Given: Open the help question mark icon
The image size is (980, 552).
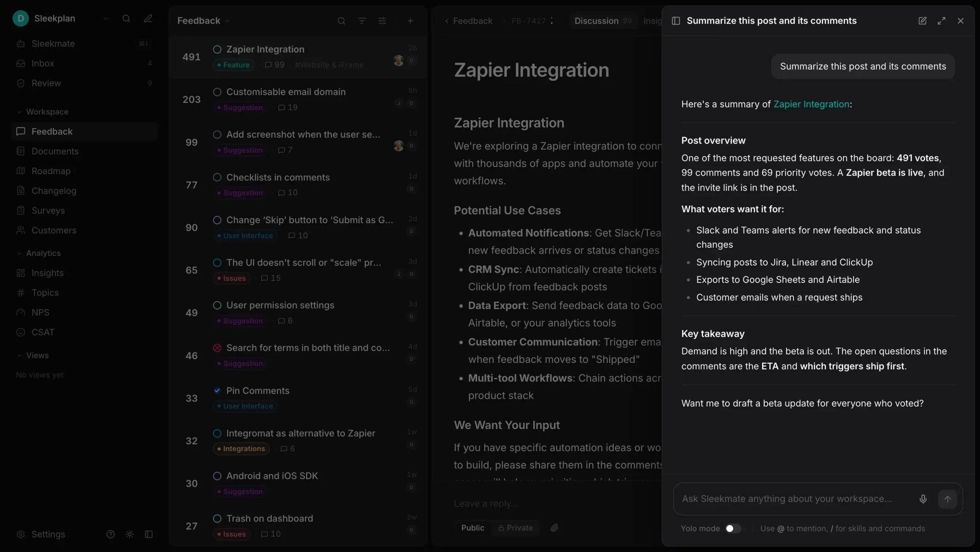Looking at the screenshot, I should tap(110, 534).
